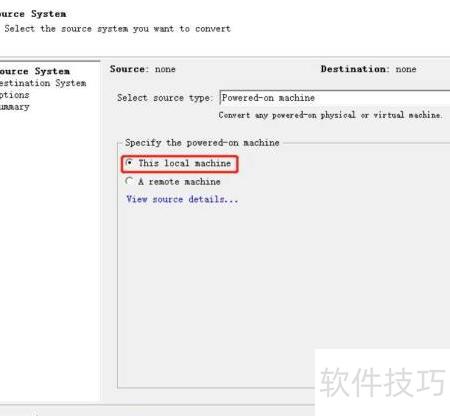Image resolution: width=450 pixels, height=416 pixels.
Task: Click the 'Select source type:' label
Action: (164, 98)
